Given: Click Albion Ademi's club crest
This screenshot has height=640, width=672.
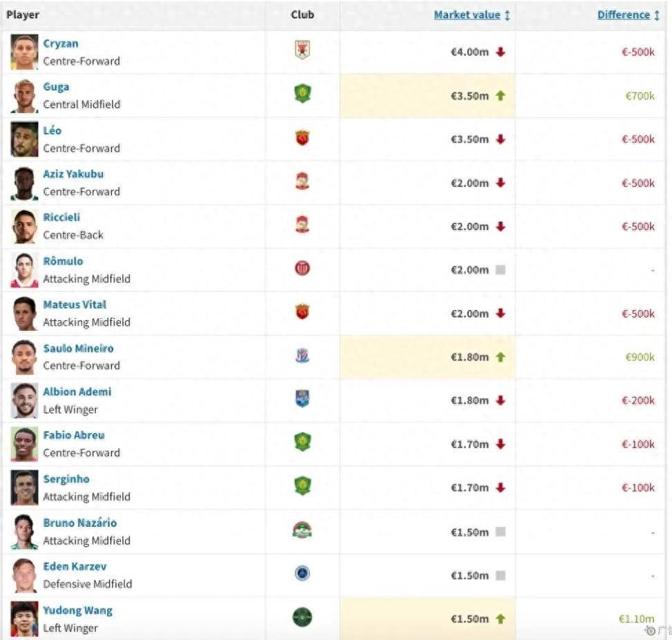Looking at the screenshot, I should pos(302,400).
